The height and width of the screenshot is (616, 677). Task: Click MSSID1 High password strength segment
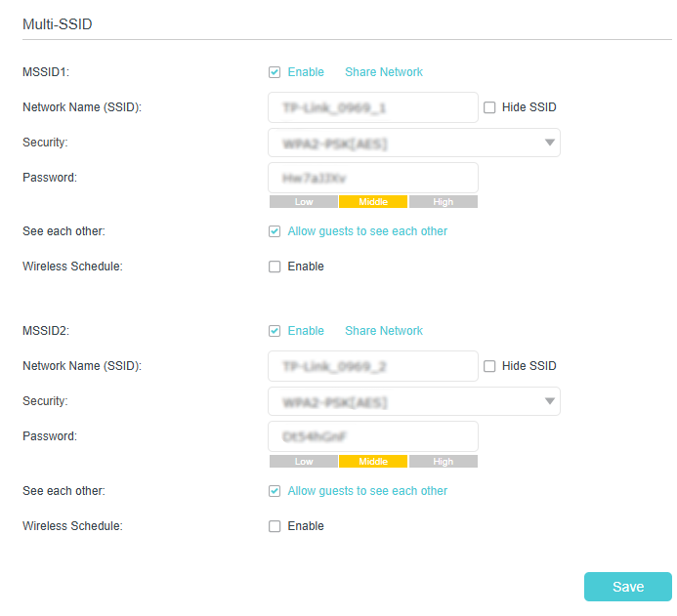444,202
